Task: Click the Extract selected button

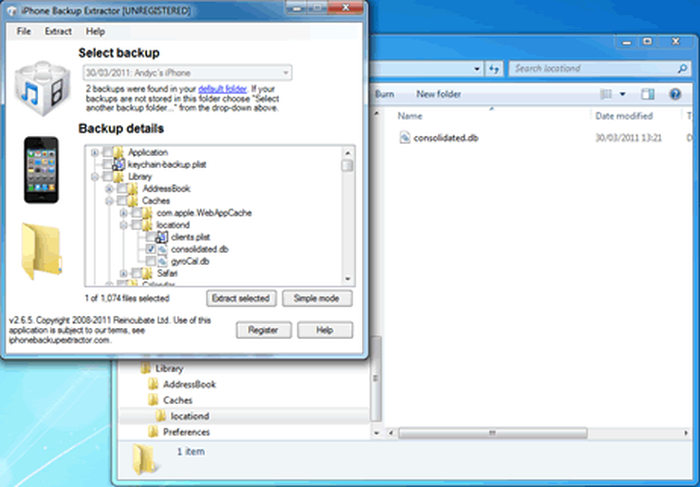Action: pyautogui.click(x=241, y=298)
